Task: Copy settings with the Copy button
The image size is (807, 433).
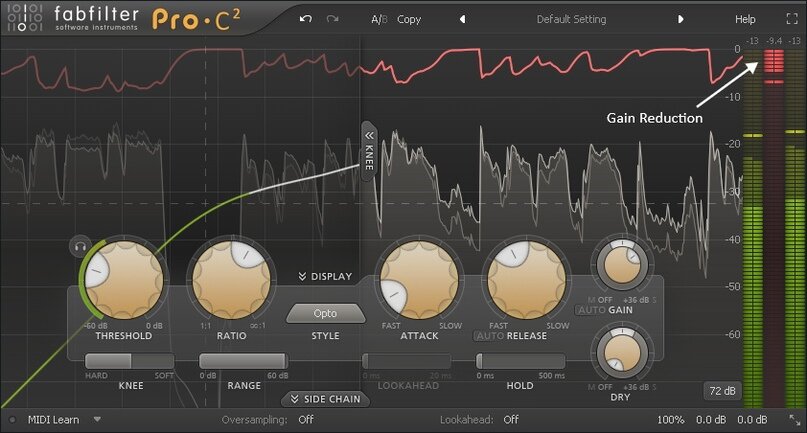Action: (409, 20)
